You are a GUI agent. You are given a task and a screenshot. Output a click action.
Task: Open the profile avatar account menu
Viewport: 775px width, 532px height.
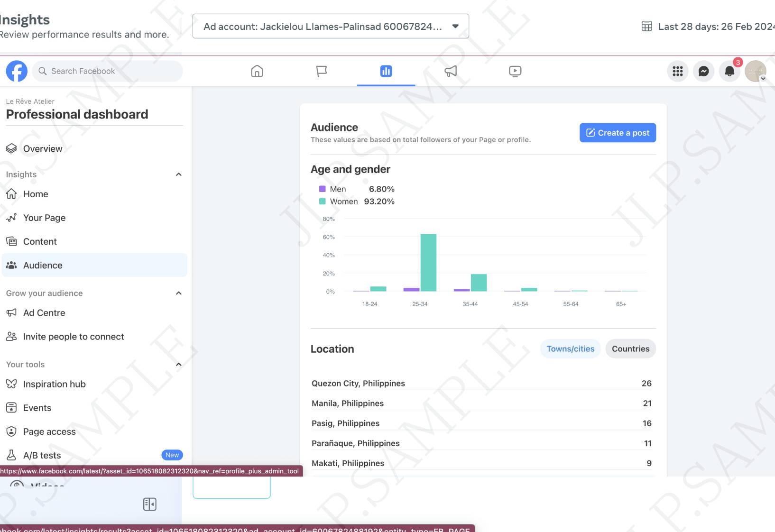click(756, 71)
